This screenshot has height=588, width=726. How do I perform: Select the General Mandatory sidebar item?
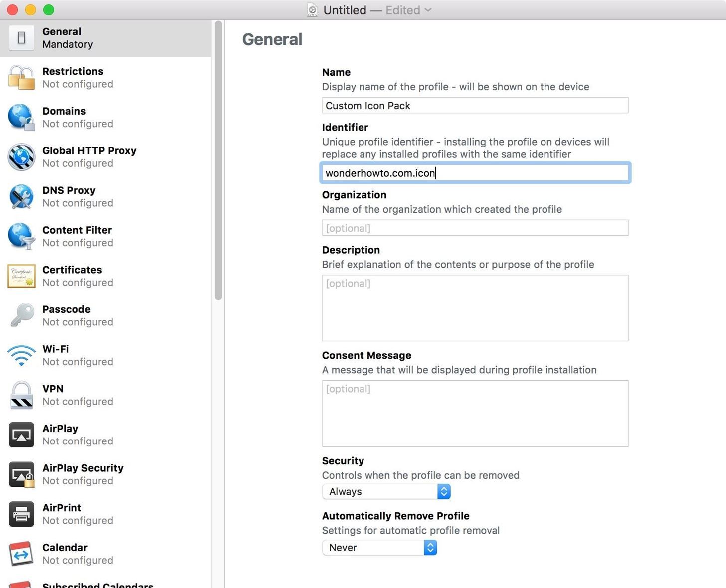[106, 38]
